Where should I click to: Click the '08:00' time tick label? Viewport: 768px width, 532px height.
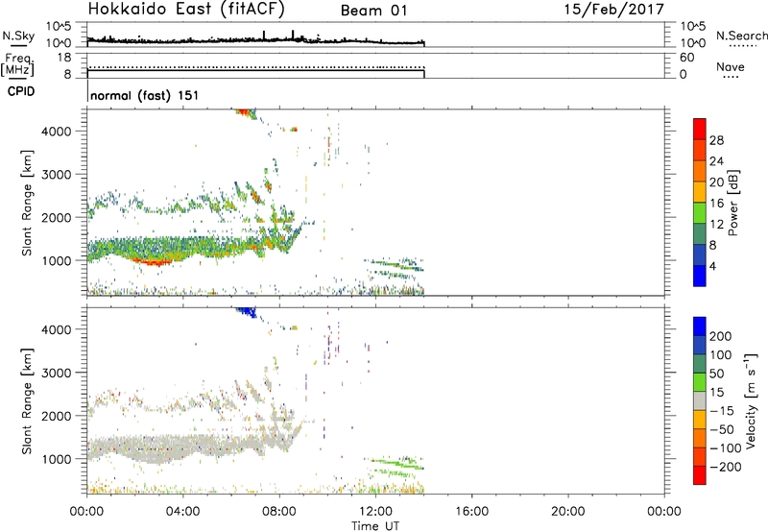(279, 512)
